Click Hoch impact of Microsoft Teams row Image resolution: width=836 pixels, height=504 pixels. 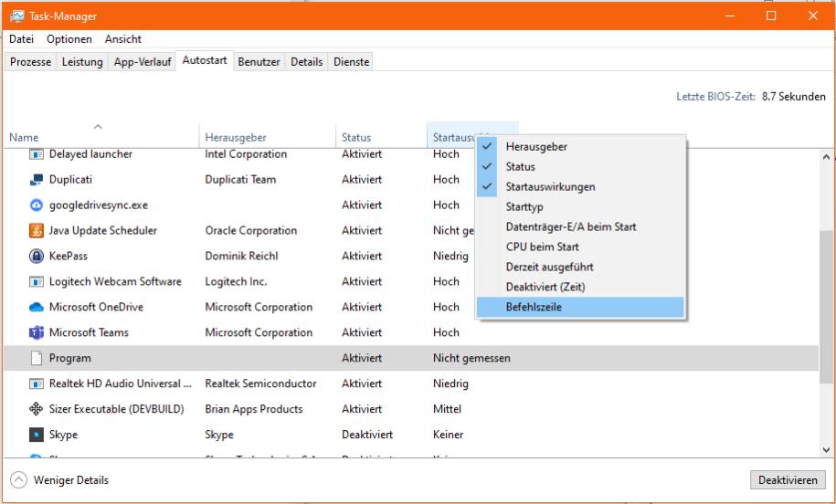pyautogui.click(x=446, y=333)
